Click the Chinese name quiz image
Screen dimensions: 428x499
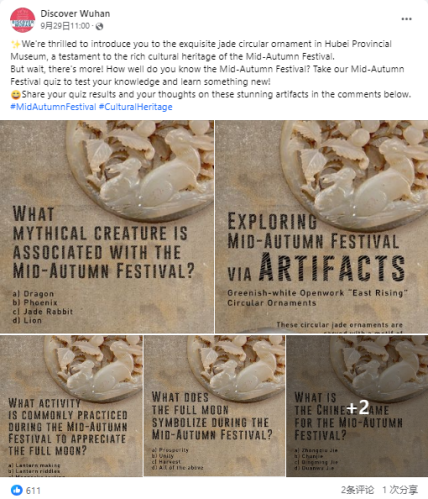(357, 406)
